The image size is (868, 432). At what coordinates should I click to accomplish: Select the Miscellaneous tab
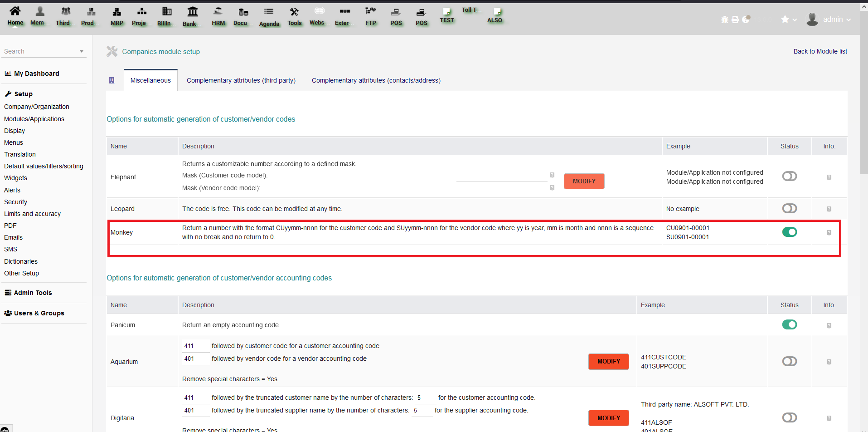(x=150, y=80)
